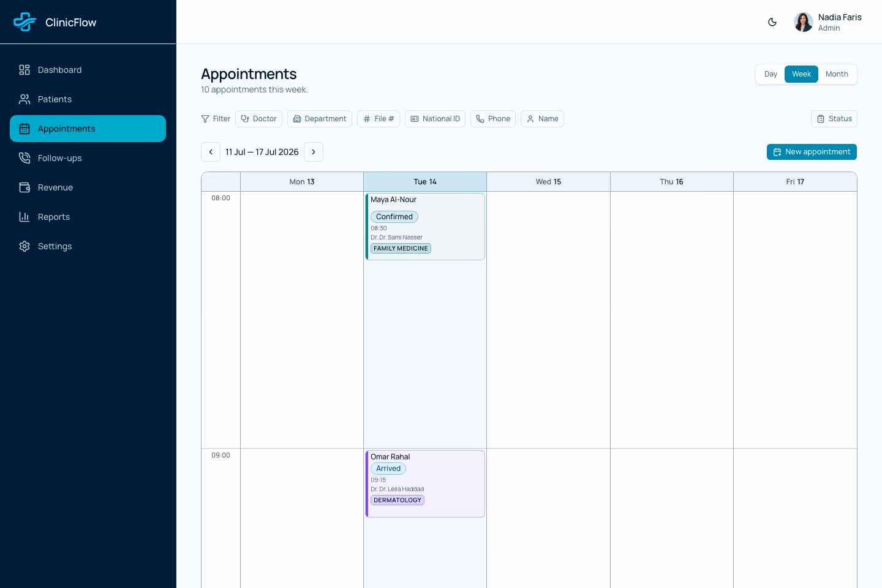
Task: Filter by File number
Action: [x=379, y=119]
